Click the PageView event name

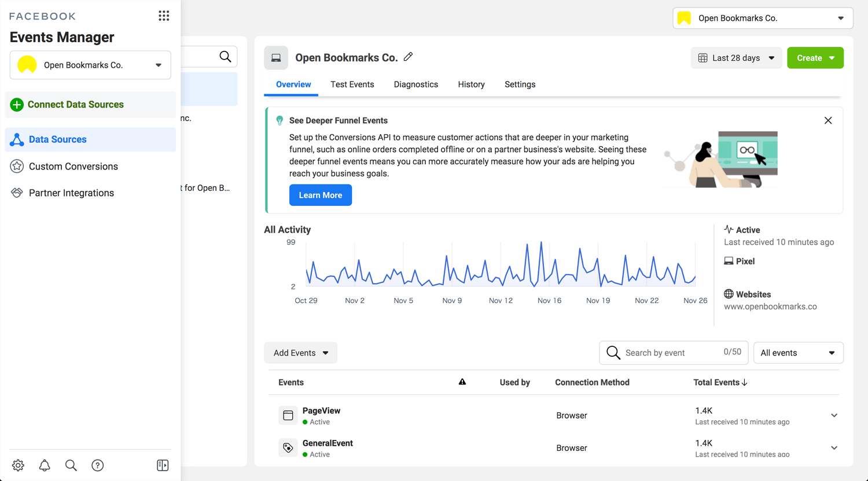pos(321,410)
